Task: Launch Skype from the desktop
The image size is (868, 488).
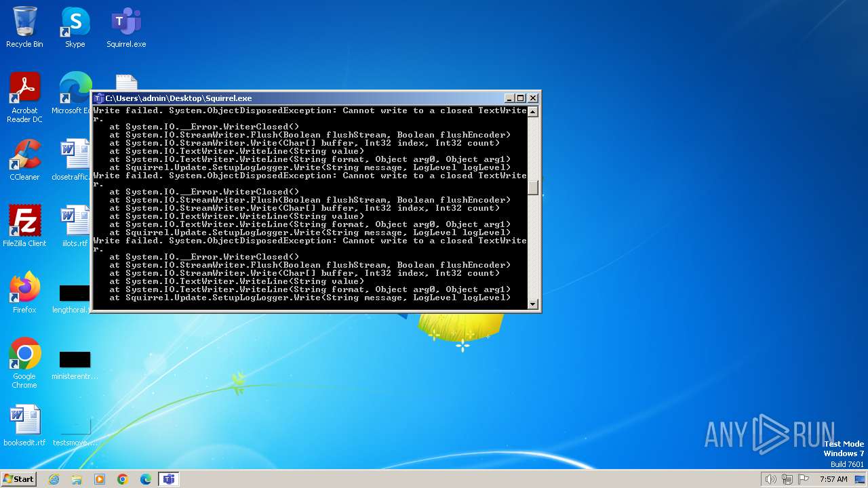Action: pyautogui.click(x=75, y=27)
